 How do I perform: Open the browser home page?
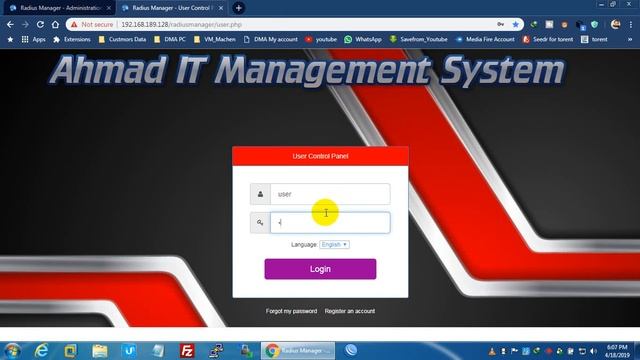[55, 24]
